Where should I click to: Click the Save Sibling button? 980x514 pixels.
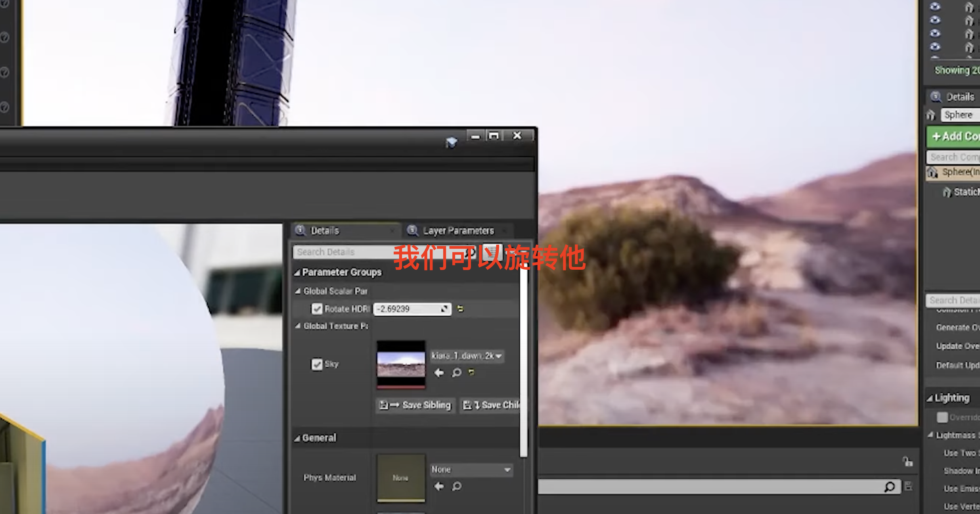coord(415,405)
